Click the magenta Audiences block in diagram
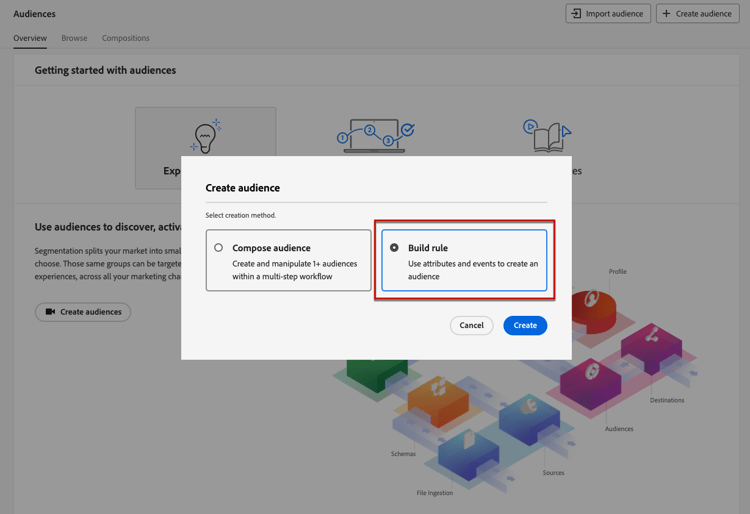 click(592, 380)
